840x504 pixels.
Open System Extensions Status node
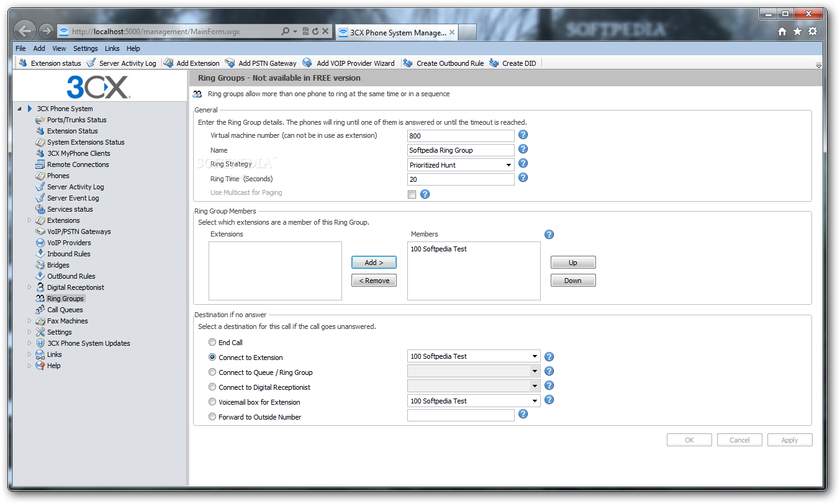[86, 142]
